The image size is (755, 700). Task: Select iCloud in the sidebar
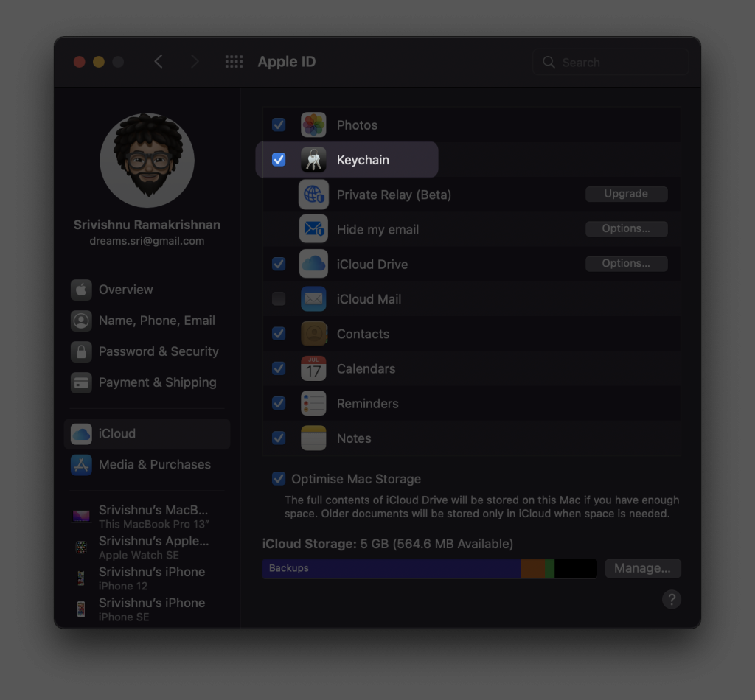pos(147,434)
